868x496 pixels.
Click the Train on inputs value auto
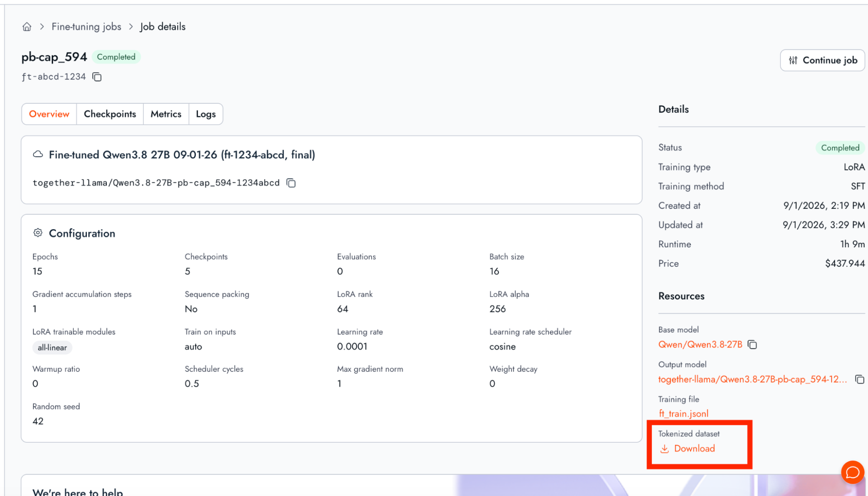[193, 347]
